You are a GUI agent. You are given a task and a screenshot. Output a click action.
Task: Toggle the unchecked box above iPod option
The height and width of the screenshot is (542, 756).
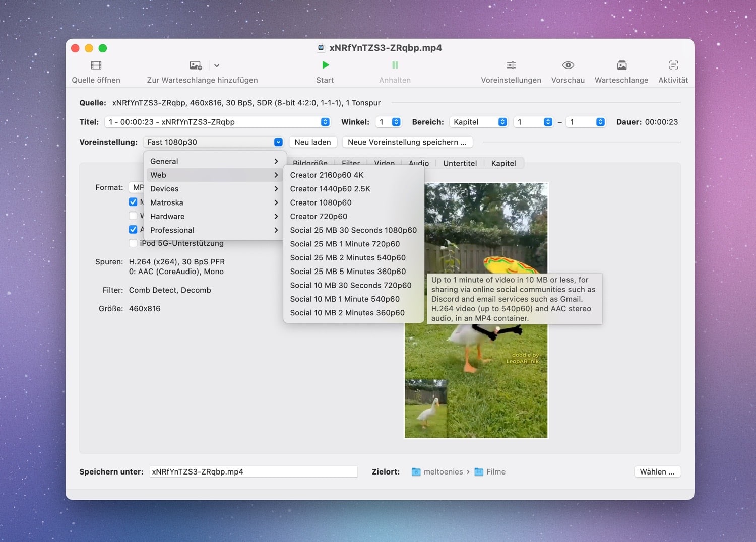pos(133,216)
